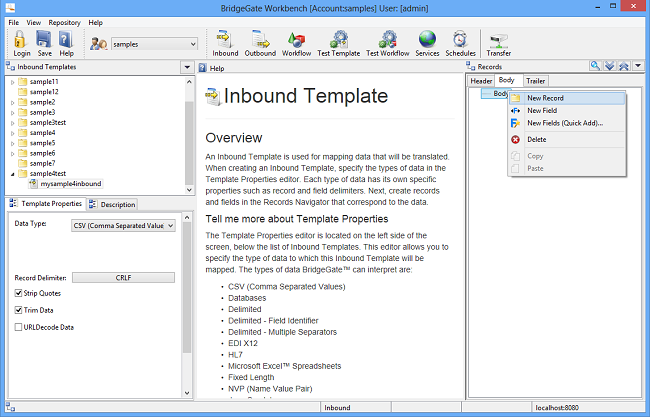The height and width of the screenshot is (417, 650).
Task: Click the Save floppy disk icon
Action: [44, 40]
